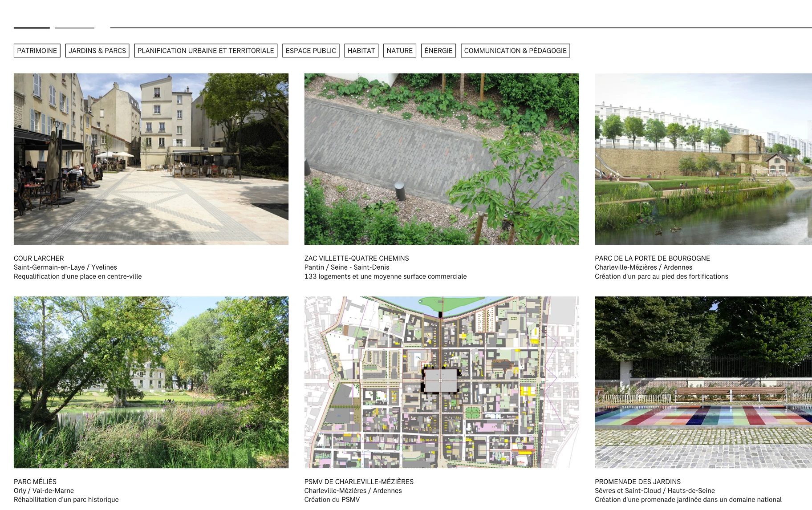Select the HABITAT filter tag

(361, 51)
